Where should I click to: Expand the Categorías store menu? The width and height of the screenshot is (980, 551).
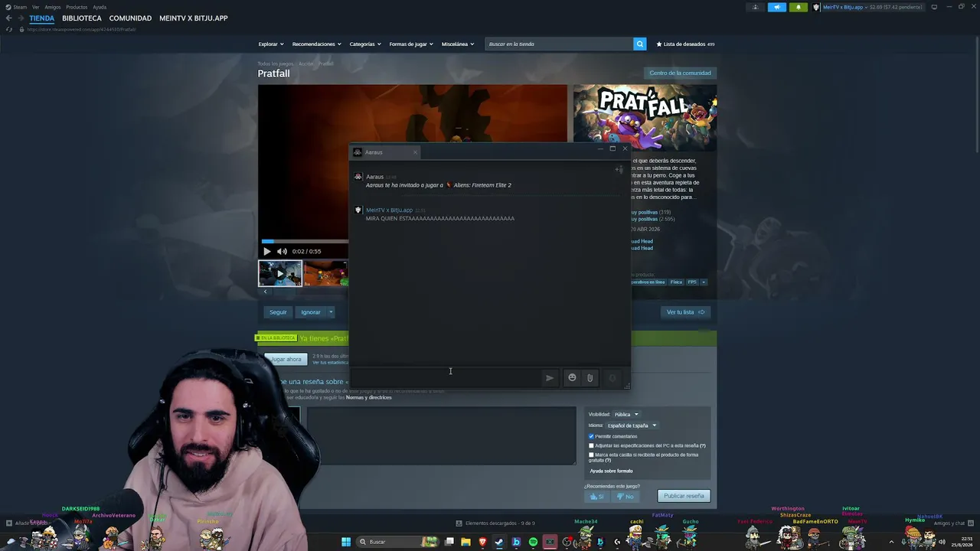point(366,44)
